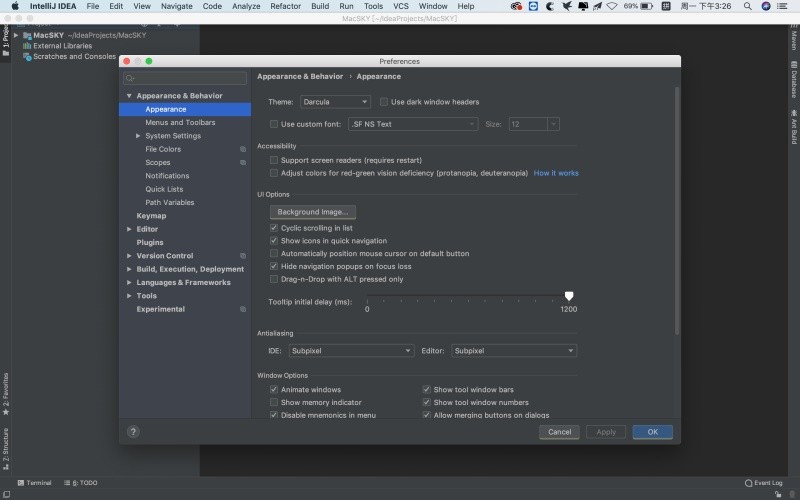Enable Automatically position mouse cursor option
This screenshot has width=800, height=500.
coord(273,254)
